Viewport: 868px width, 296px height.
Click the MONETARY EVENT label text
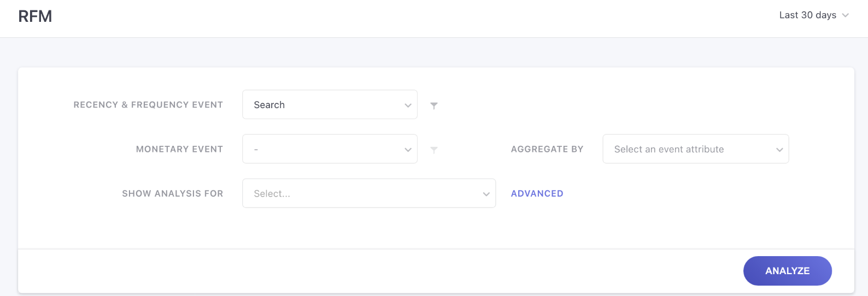[179, 149]
